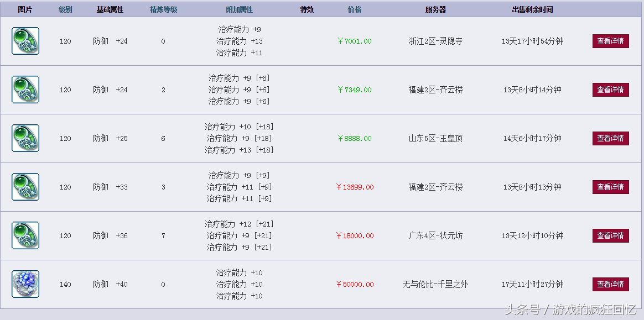Sort by the 价格 column header
The height and width of the screenshot is (320, 644).
(355, 9)
